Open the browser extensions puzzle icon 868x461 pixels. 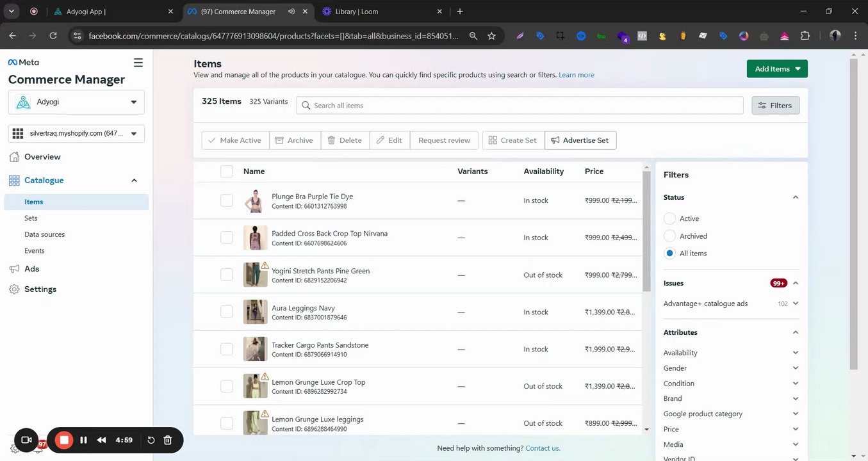click(x=805, y=36)
